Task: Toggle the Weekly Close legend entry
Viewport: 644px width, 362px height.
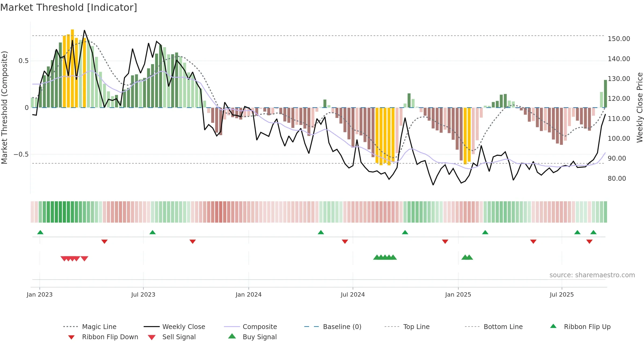Action: click(x=174, y=327)
